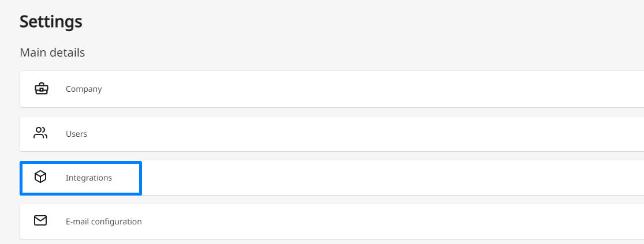Click the Company label text
Image resolution: width=644 pixels, height=244 pixels.
point(84,89)
